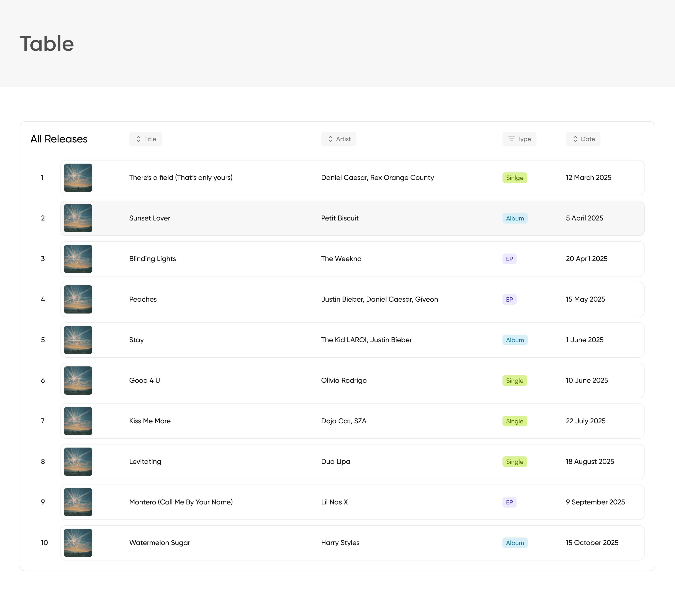Screen dimensions: 675x616
Task: Select the Kiss Me More title
Action: tap(150, 421)
